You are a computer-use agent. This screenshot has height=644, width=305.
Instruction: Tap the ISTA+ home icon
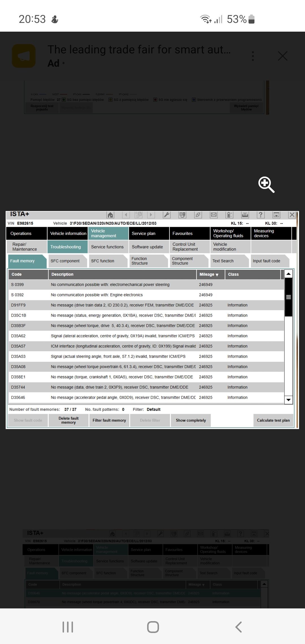pos(110,215)
